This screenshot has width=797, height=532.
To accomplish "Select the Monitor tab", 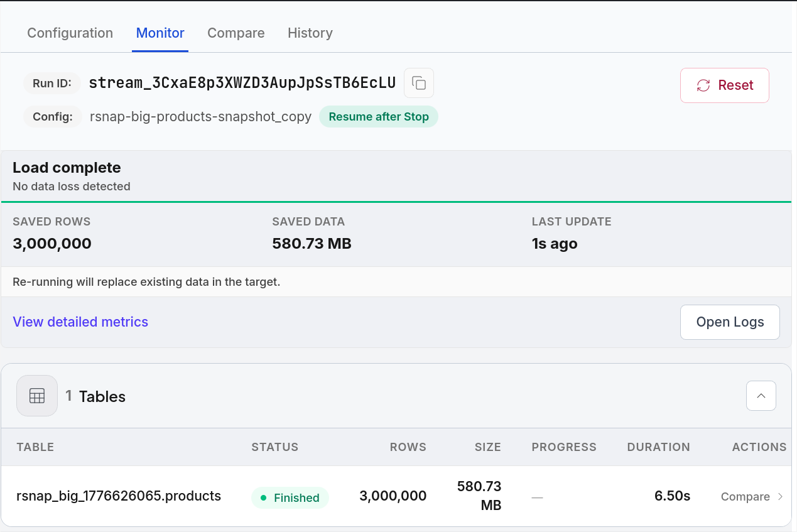I will (x=160, y=33).
